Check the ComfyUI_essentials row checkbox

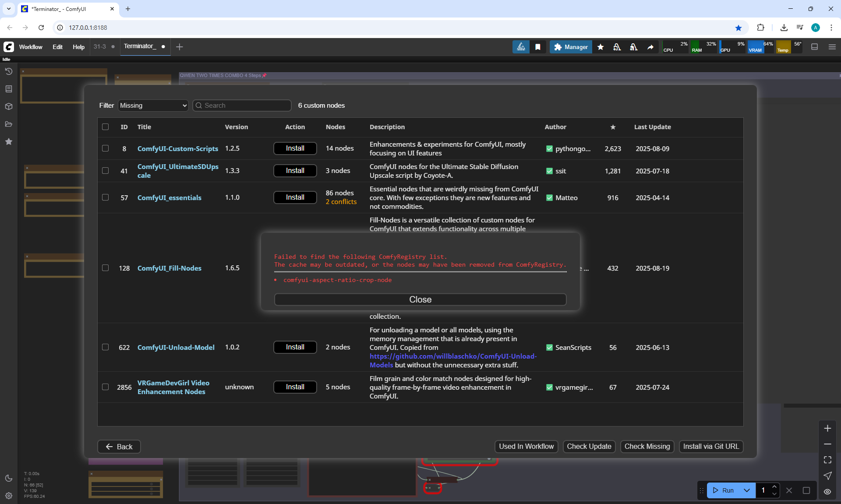click(105, 197)
